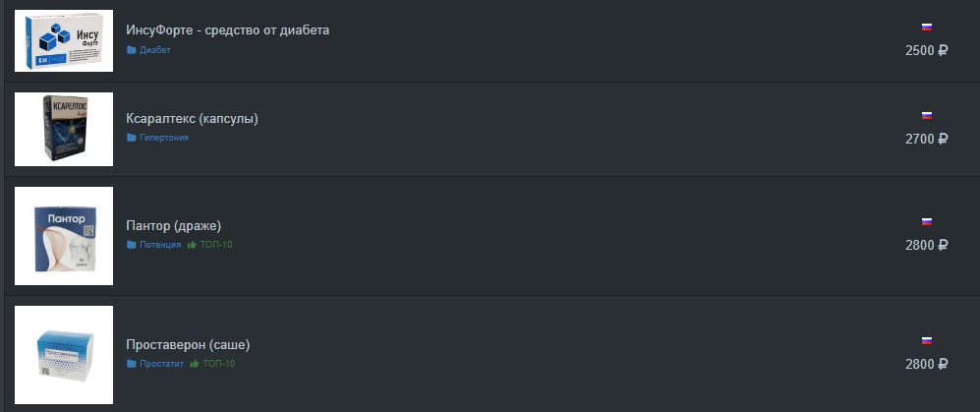The image size is (980, 412).
Task: Select the Диабет category link
Action: 155,50
